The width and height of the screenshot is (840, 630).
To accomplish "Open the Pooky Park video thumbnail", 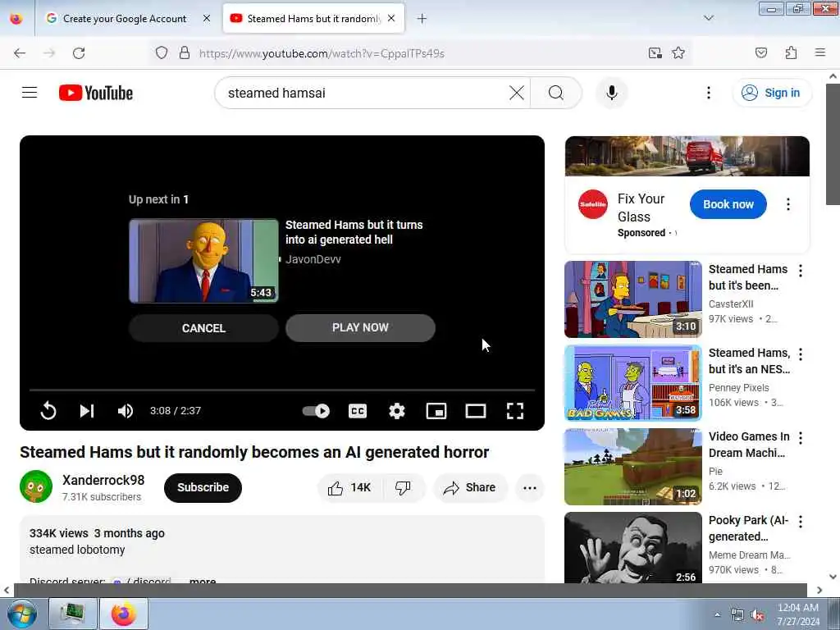I will [633, 547].
